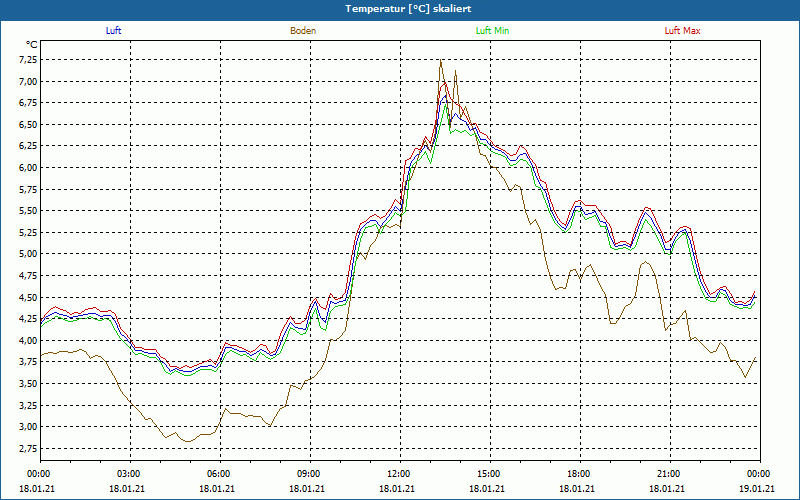Click the 4,50 y-axis value
The height and width of the screenshot is (500, 800).
coord(28,297)
